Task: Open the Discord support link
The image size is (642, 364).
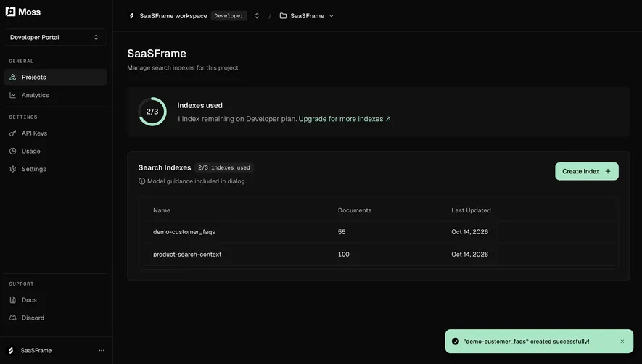Action: click(55, 318)
